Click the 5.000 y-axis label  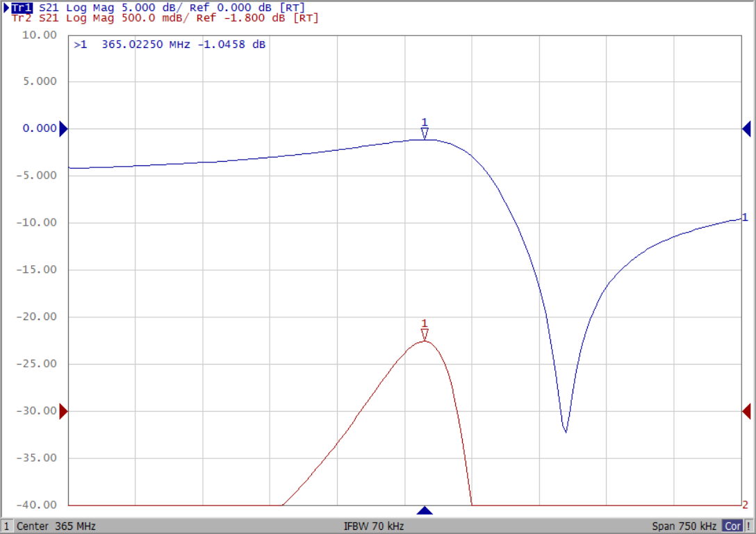[40, 81]
